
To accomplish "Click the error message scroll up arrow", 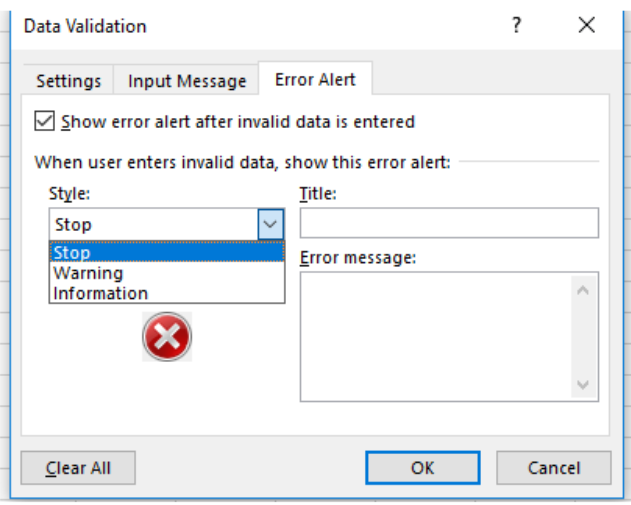I will pos(583,291).
